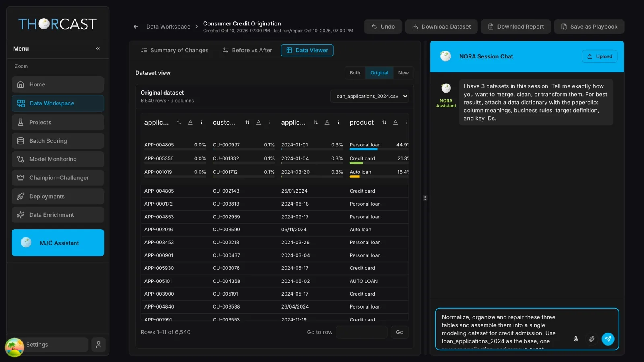Viewport: 644px width, 362px height.
Task: Select the Data Viewer tab
Action: tap(307, 50)
